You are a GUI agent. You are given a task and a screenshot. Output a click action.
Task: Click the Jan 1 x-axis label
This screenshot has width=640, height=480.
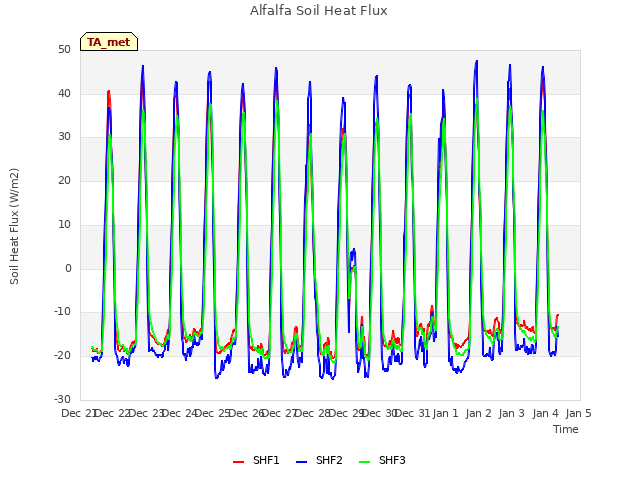click(x=446, y=413)
